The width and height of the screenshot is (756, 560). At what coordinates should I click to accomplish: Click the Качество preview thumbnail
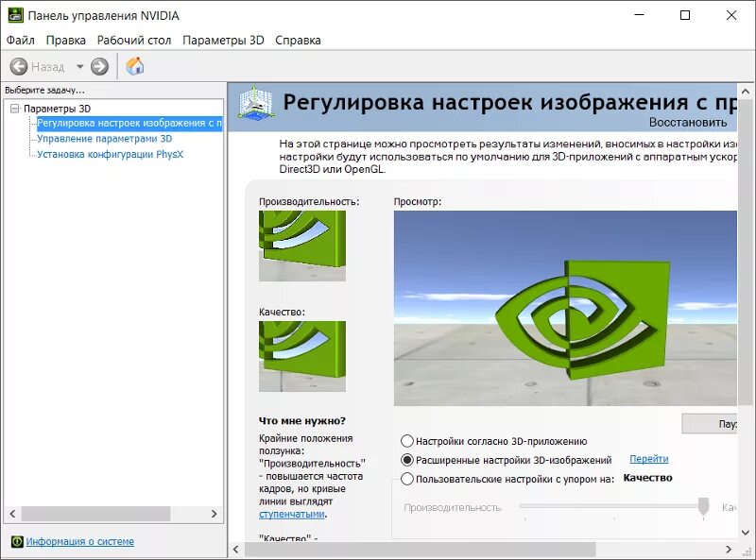click(302, 356)
